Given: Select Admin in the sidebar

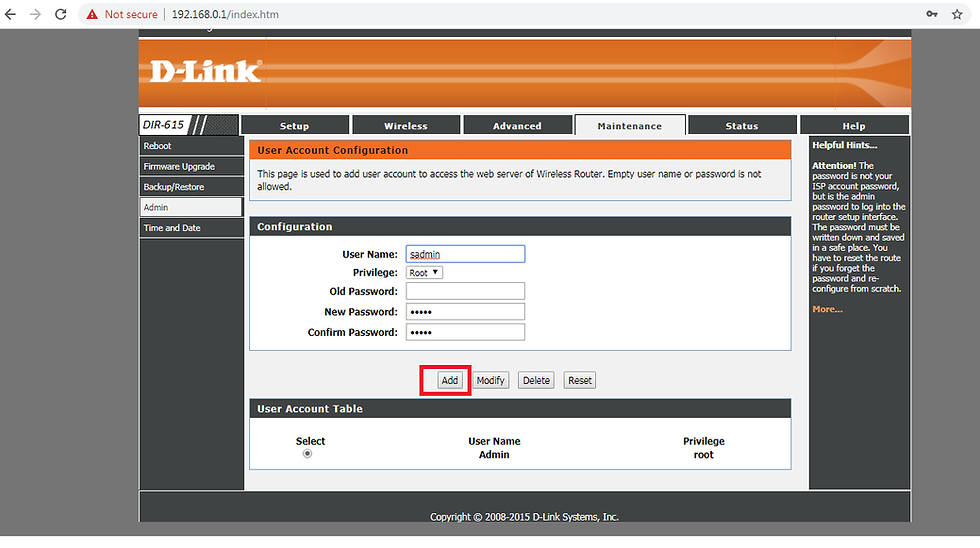Looking at the screenshot, I should 191,207.
